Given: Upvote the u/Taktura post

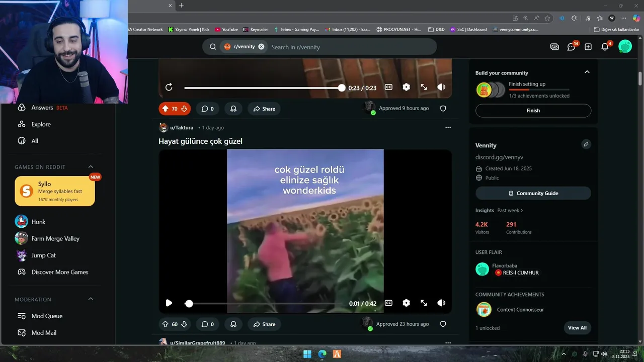Looking at the screenshot, I should coord(165,324).
